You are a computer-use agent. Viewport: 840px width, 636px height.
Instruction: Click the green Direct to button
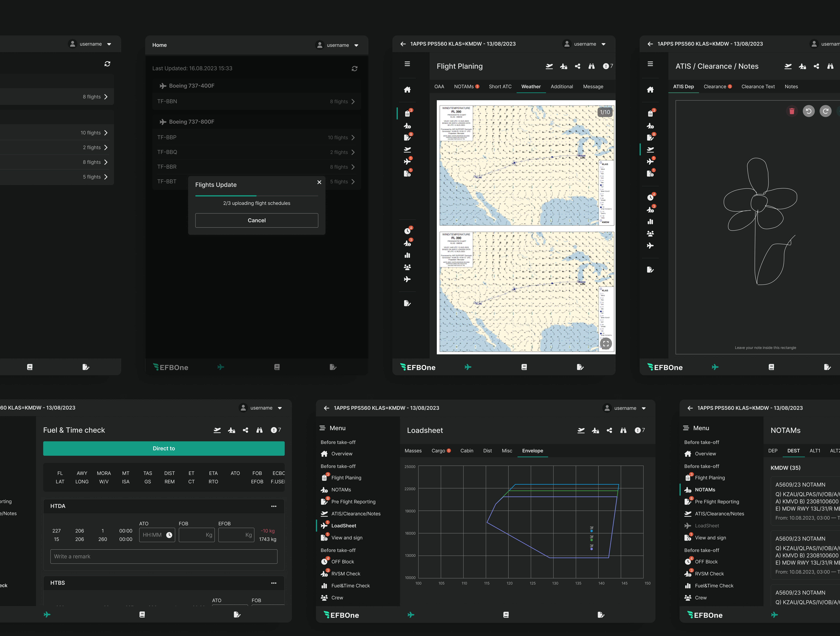tap(164, 448)
